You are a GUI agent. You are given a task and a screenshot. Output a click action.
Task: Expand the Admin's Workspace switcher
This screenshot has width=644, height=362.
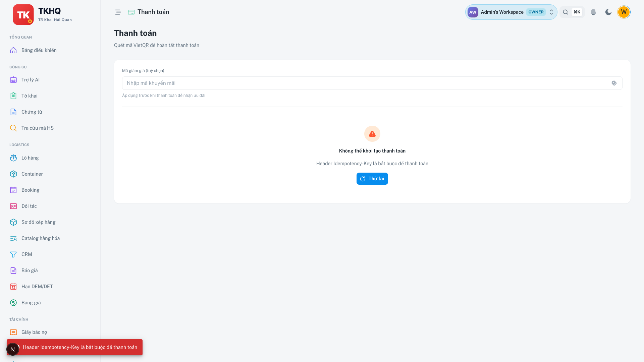coord(511,12)
